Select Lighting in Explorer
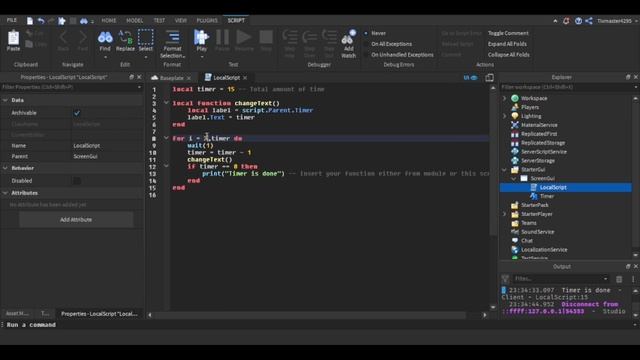Viewport: 640px width, 360px height. point(531,116)
